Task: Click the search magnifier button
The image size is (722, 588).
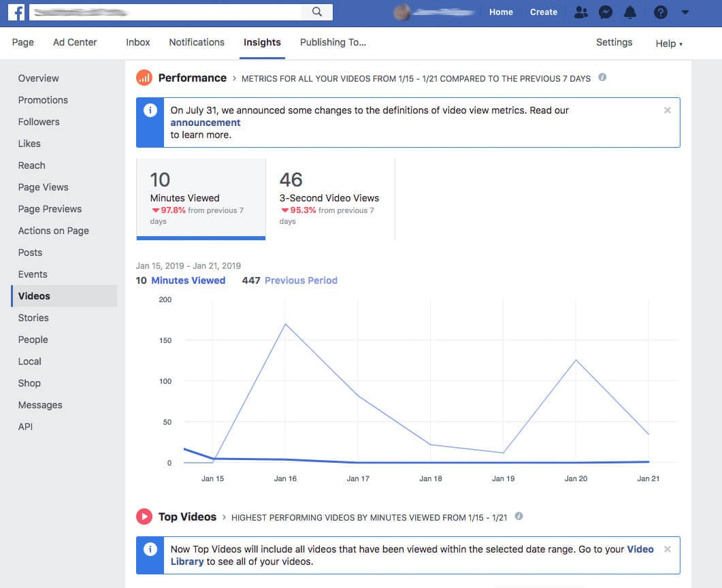Action: coord(317,12)
